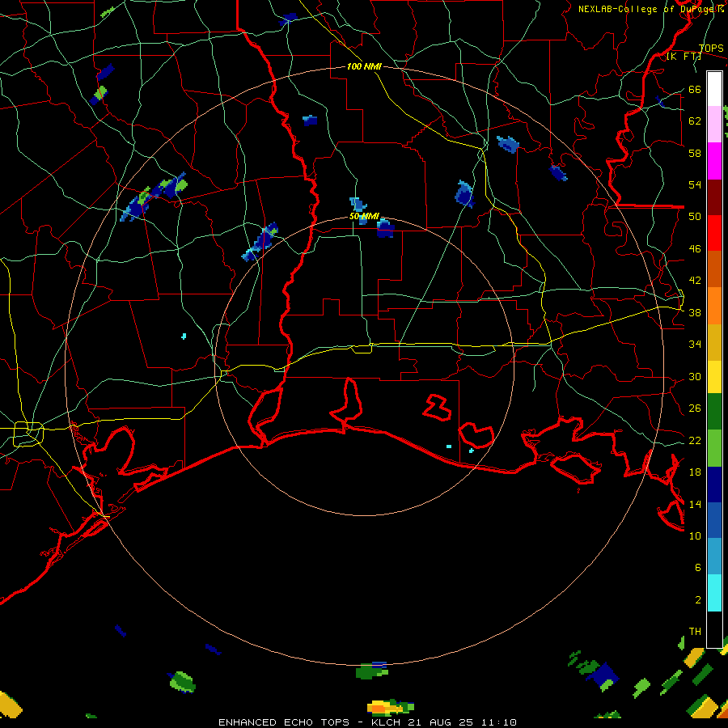Click the legend value "62"
Viewport: 728px width, 728px height.
pyautogui.click(x=695, y=121)
